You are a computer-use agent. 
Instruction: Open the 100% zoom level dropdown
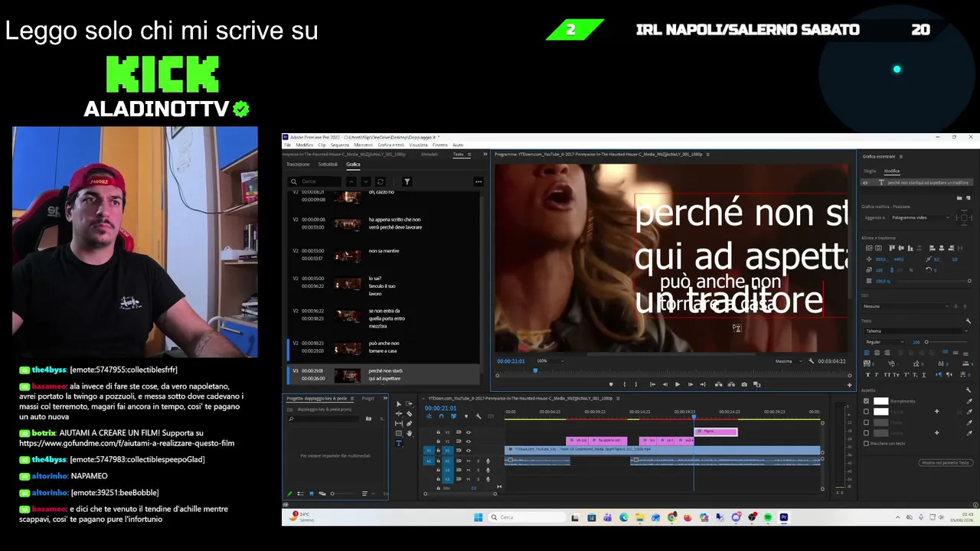click(x=551, y=361)
